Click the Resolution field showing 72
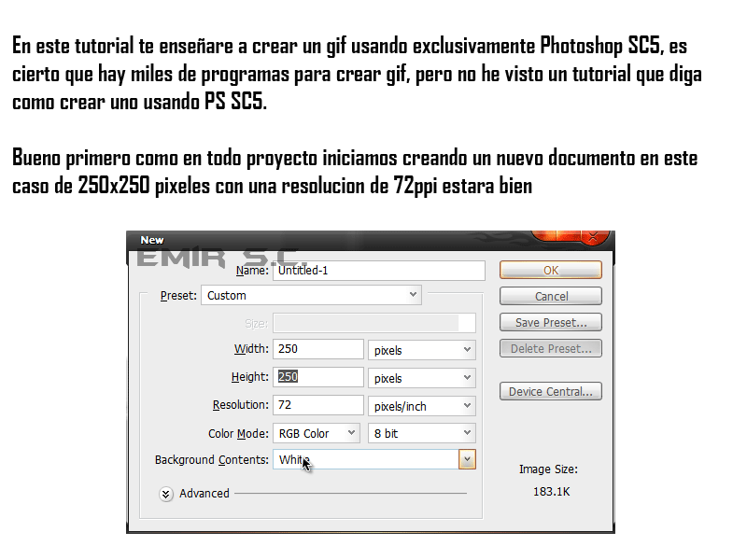Image resolution: width=747 pixels, height=560 pixels. pyautogui.click(x=317, y=405)
